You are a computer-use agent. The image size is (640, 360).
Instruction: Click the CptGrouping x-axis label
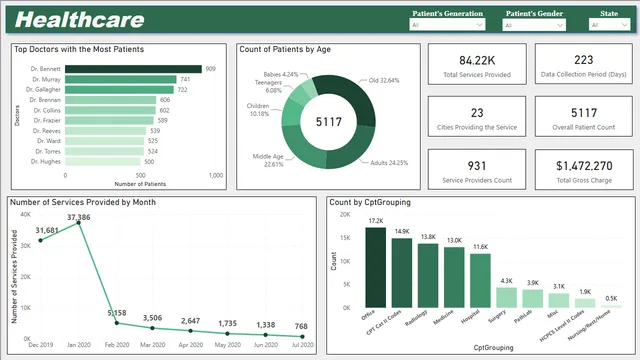tap(493, 348)
